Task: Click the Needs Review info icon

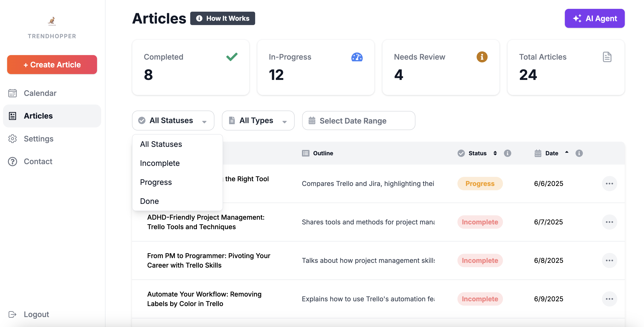Action: pyautogui.click(x=482, y=57)
